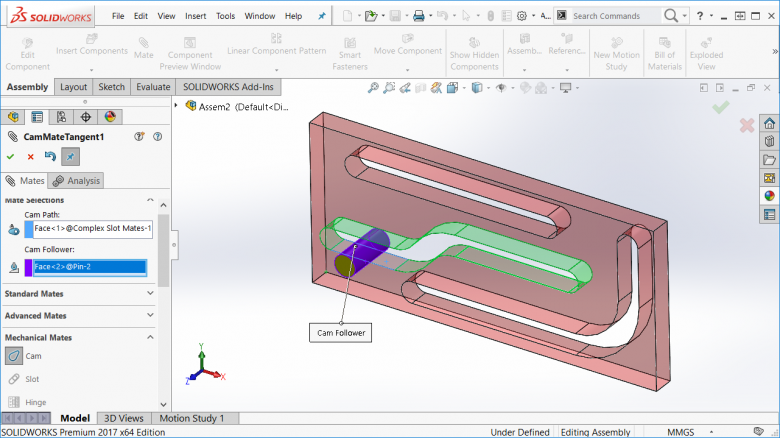Expand the Standard Mates section
The width and height of the screenshot is (780, 438).
(x=150, y=294)
